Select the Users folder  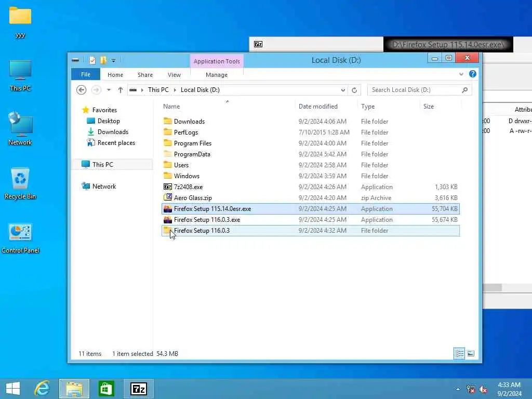tap(311, 165)
